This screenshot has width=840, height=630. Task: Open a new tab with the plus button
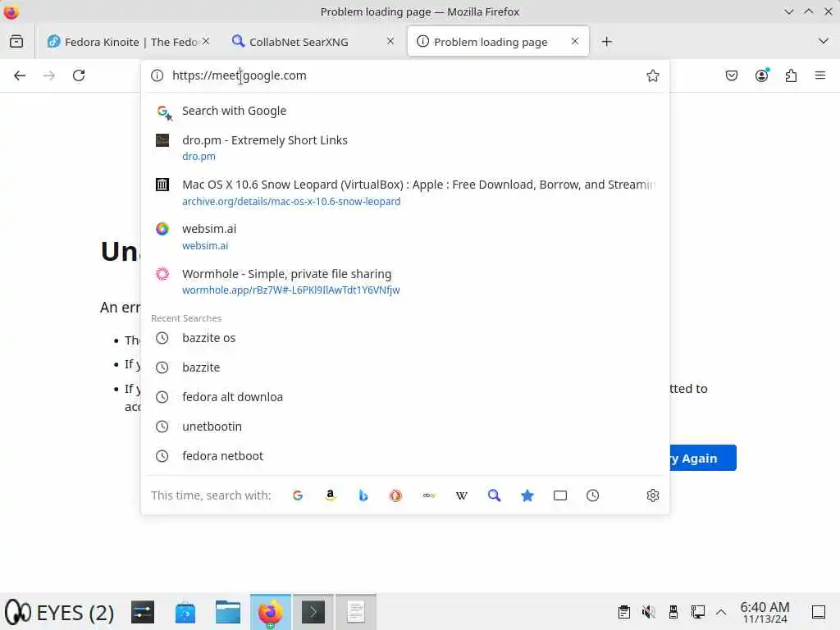[606, 41]
